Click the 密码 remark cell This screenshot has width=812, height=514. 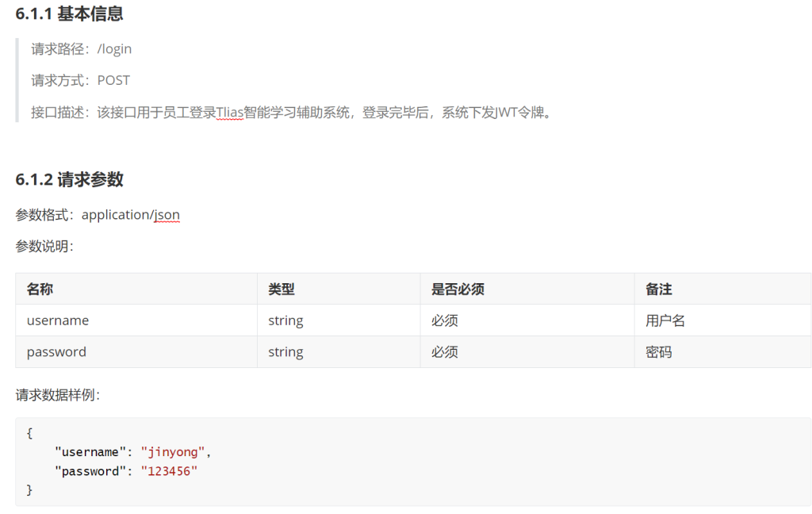[x=659, y=352]
